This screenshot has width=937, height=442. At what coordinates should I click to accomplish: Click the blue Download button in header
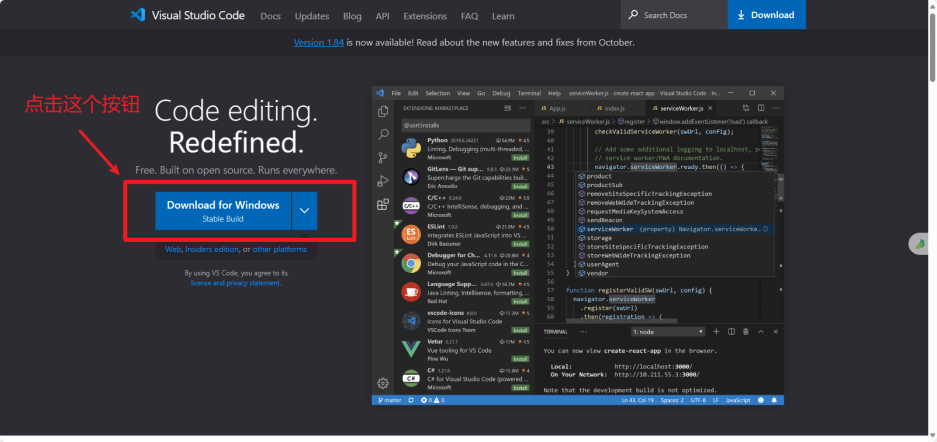(767, 15)
